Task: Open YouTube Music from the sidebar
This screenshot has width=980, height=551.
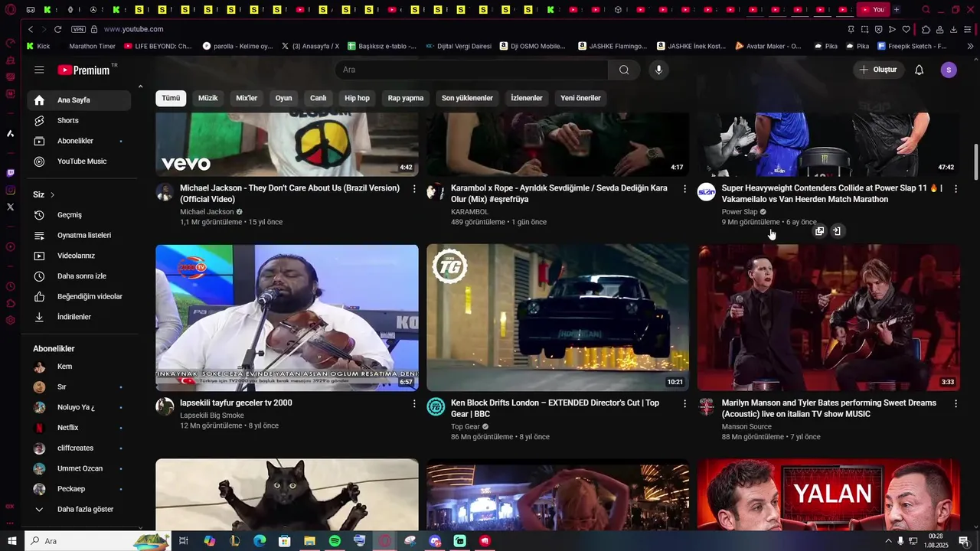Action: pos(79,161)
